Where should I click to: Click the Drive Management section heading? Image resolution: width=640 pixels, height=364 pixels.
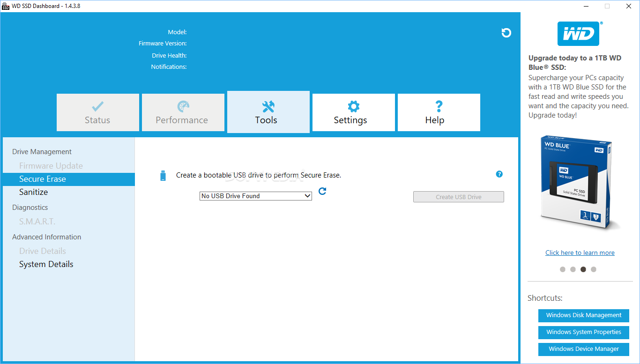point(42,152)
